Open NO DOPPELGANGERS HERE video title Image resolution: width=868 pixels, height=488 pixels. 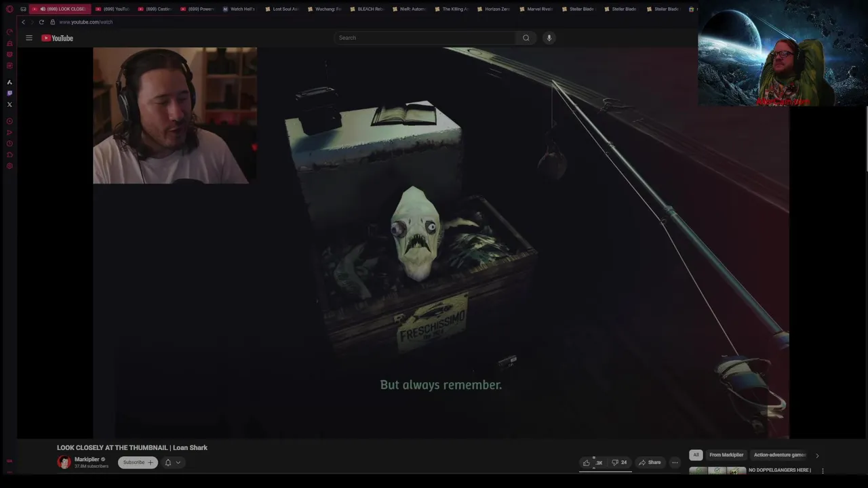[779, 470]
